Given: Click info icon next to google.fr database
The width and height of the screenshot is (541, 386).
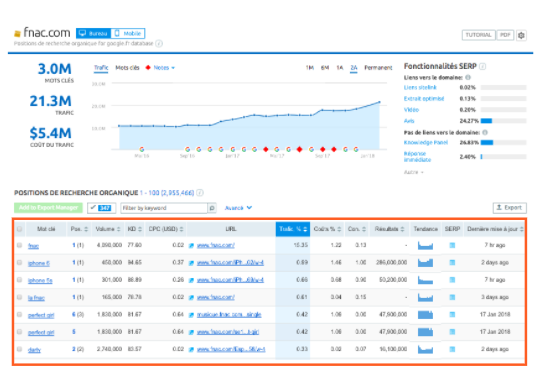Looking at the screenshot, I should click(159, 43).
